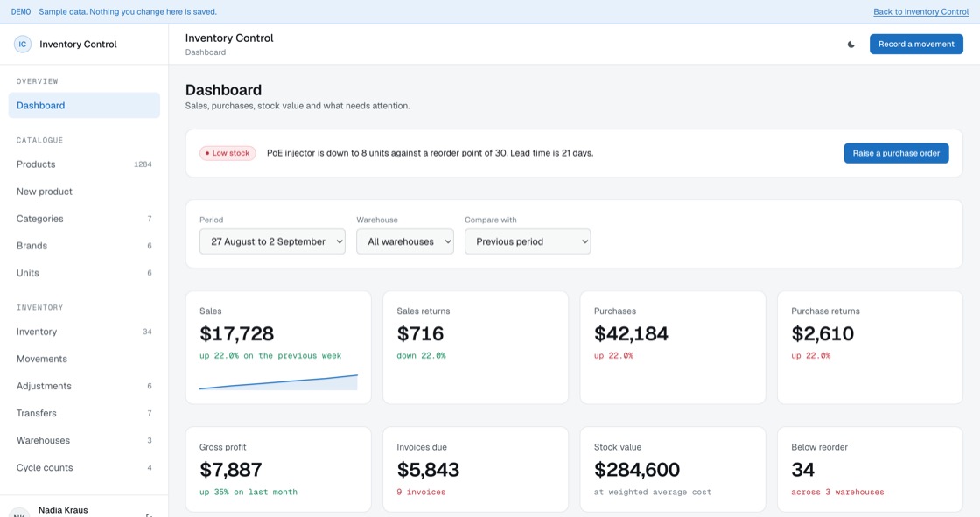Click the Low stock badge
The width and height of the screenshot is (980, 517).
tap(227, 153)
